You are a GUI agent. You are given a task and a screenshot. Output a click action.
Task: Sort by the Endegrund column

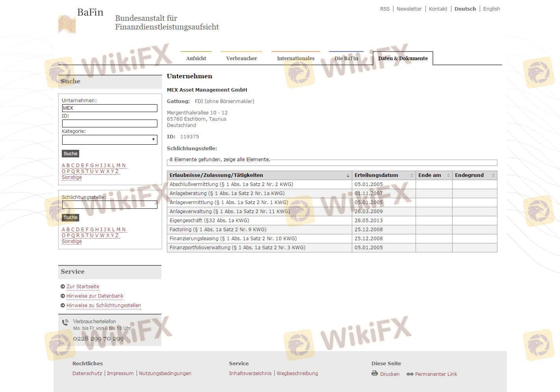tap(493, 175)
